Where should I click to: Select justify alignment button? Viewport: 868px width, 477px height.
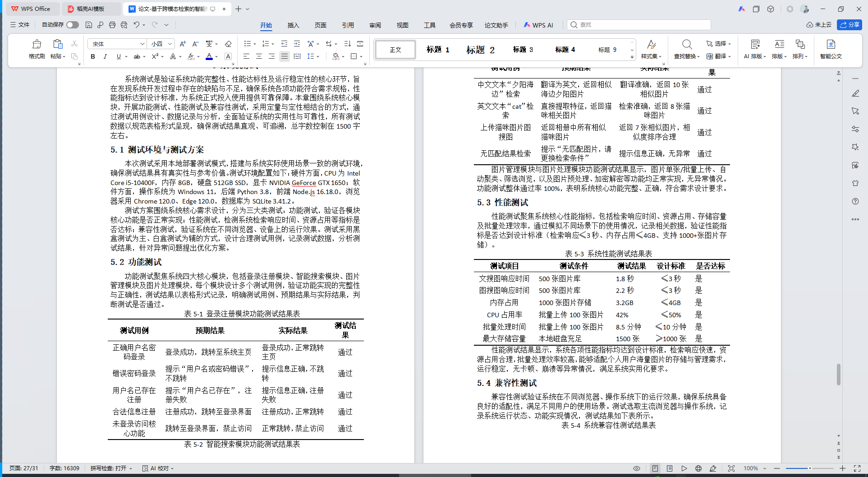(x=284, y=56)
